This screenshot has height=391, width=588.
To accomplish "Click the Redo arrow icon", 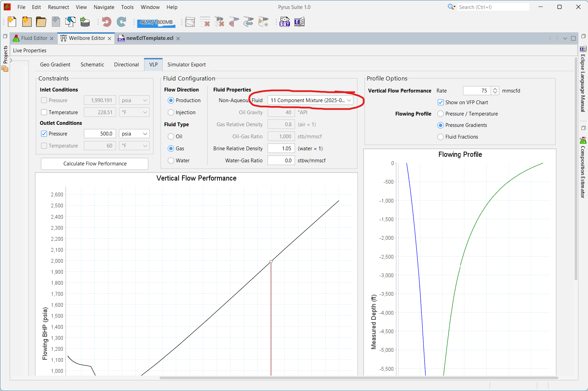I will click(121, 22).
